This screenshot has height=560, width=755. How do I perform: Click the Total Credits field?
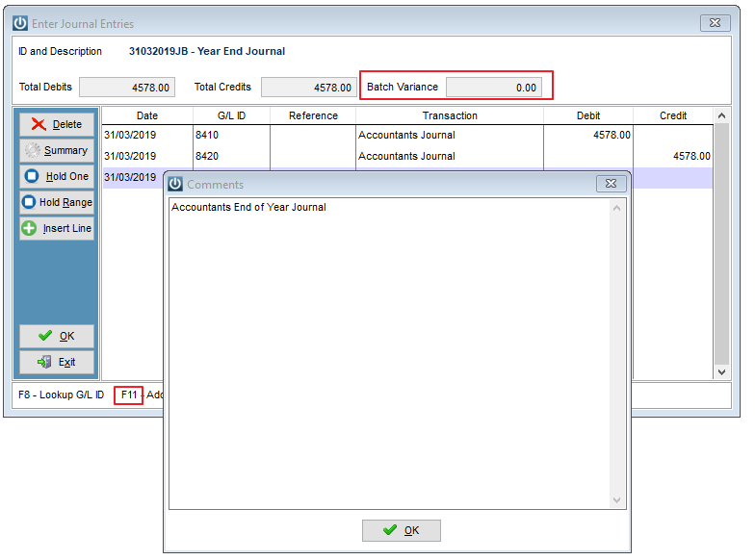click(x=308, y=88)
